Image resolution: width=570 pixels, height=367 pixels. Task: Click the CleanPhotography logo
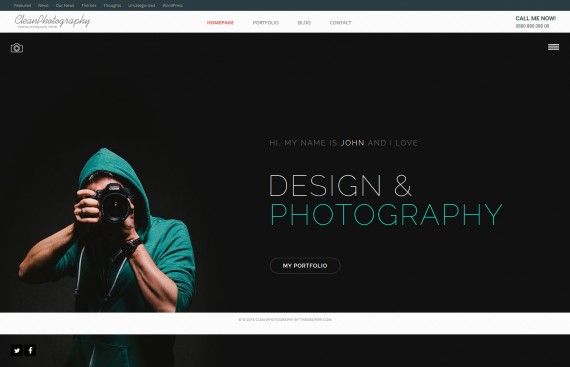(x=52, y=21)
